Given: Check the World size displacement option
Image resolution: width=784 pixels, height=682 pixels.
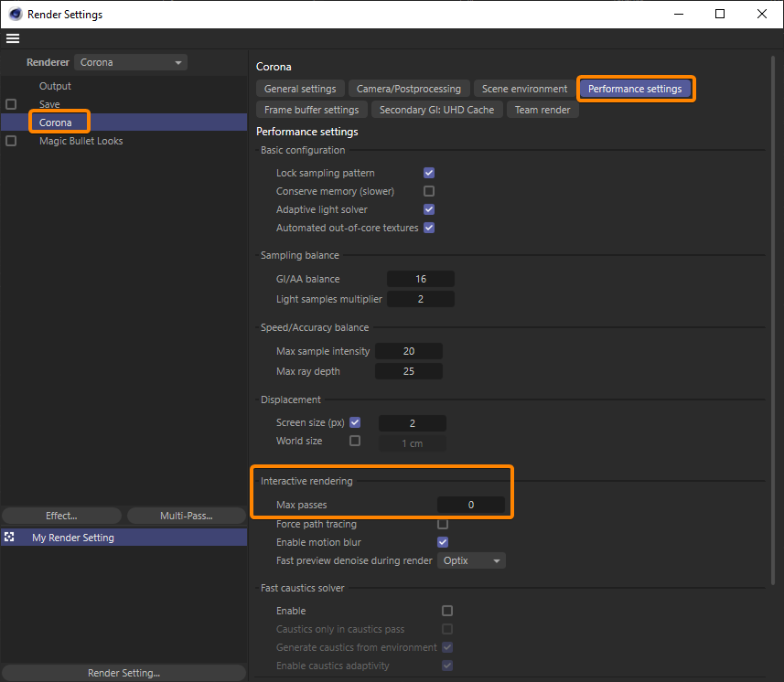Looking at the screenshot, I should [x=355, y=441].
